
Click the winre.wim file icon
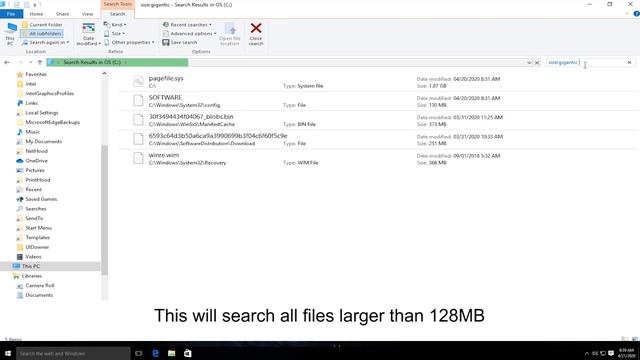coord(138,158)
